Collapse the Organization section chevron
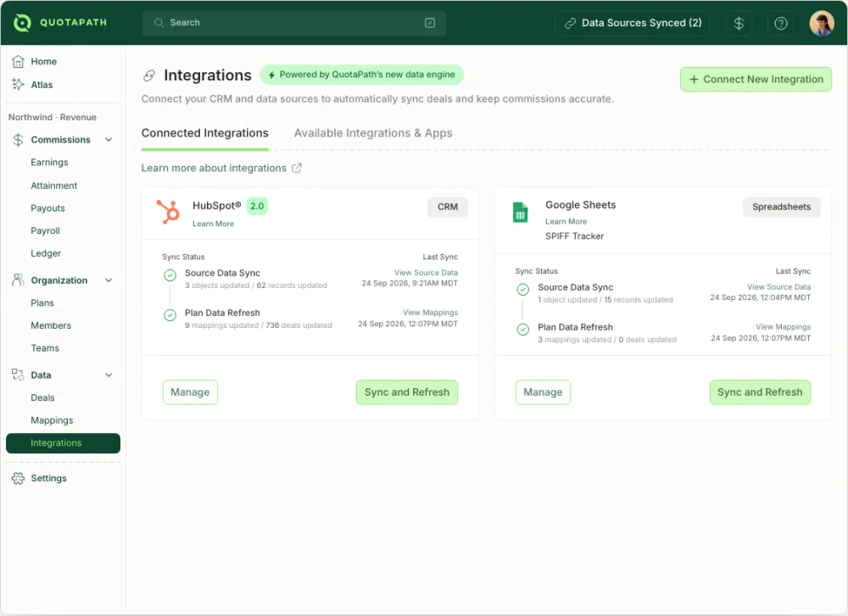848x616 pixels. [109, 280]
